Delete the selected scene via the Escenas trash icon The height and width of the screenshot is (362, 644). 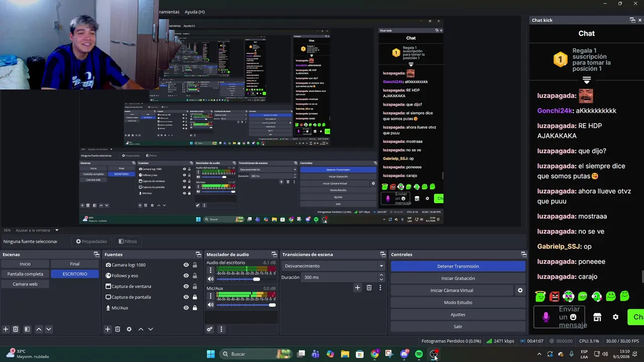click(16, 329)
